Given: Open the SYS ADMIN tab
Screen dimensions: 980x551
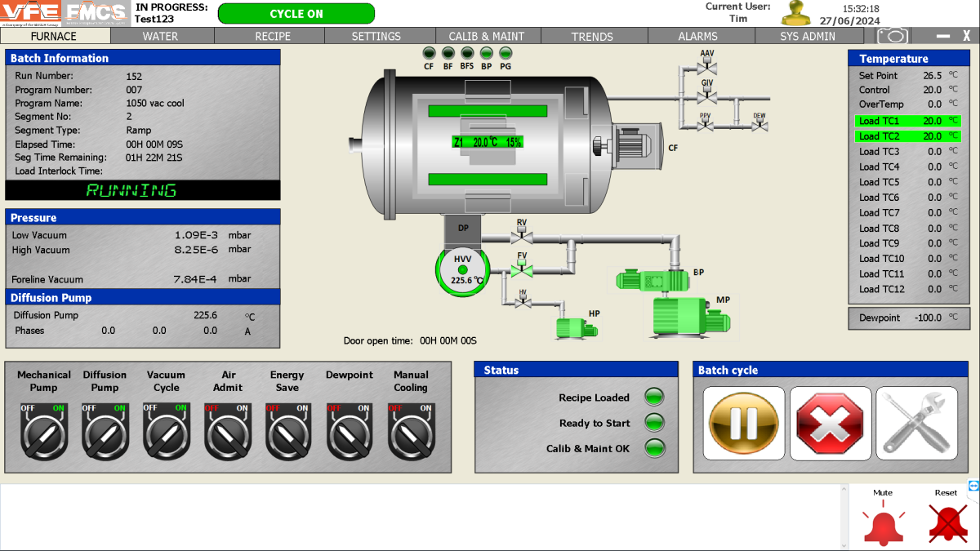Looking at the screenshot, I should [x=808, y=36].
